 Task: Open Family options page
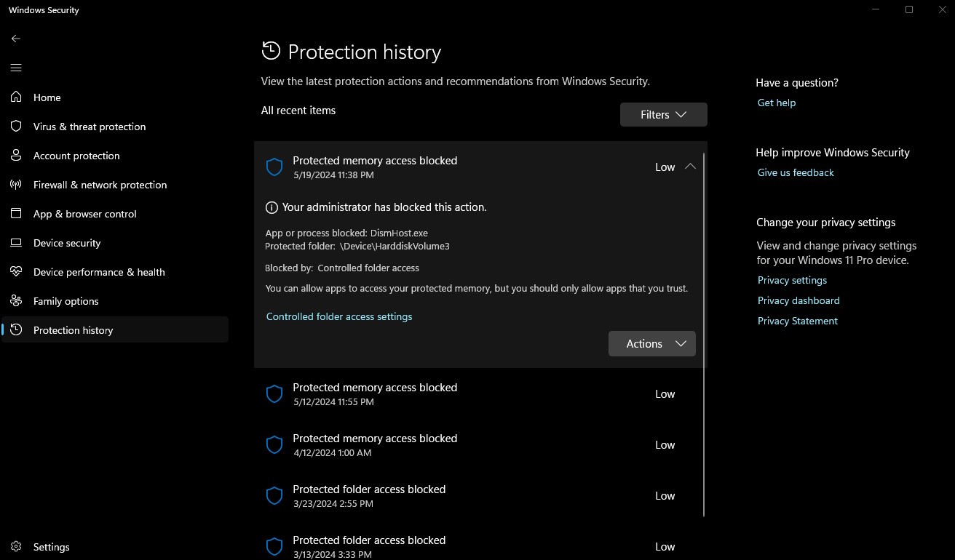[x=66, y=301]
